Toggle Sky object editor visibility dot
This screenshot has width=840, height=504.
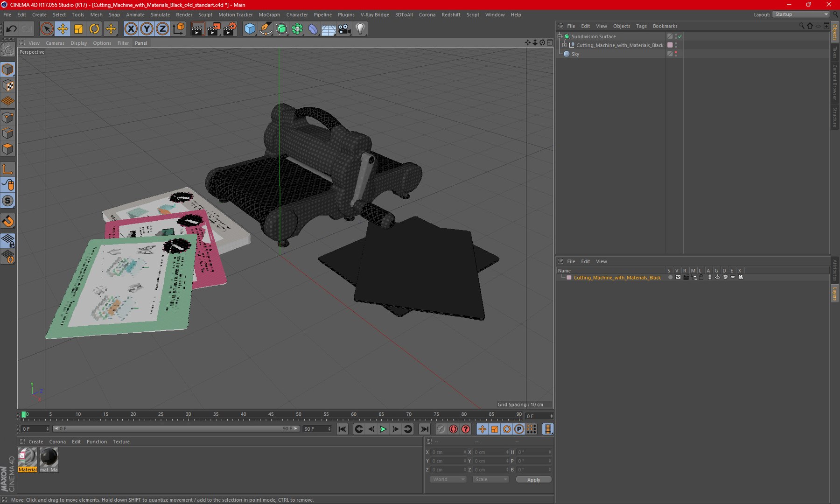pos(676,52)
